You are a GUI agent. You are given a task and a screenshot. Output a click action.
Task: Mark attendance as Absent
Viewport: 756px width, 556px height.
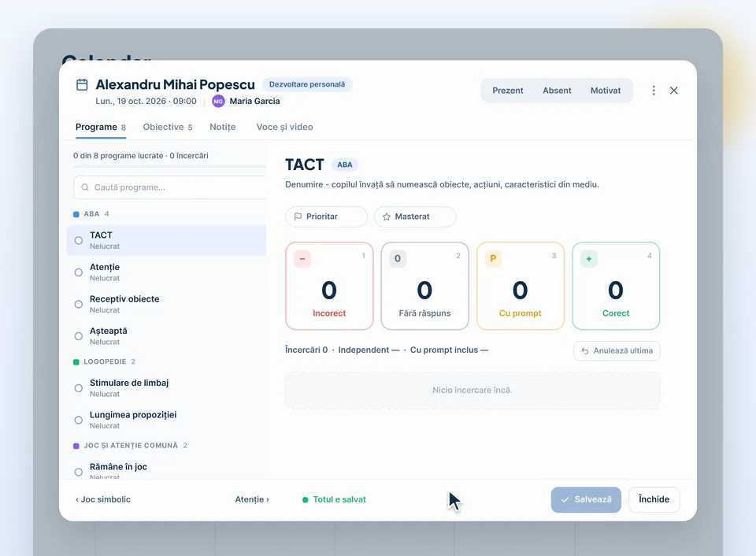pyautogui.click(x=557, y=91)
